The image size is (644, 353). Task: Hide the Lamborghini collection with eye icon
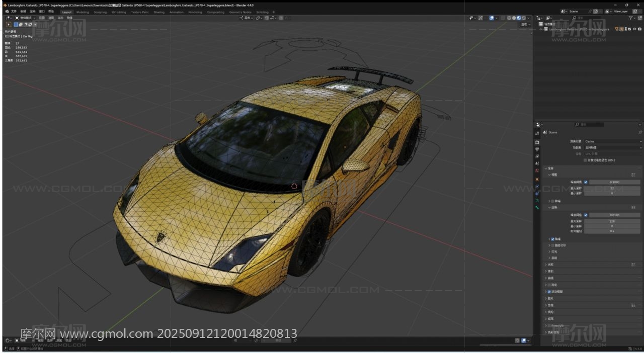tap(634, 29)
